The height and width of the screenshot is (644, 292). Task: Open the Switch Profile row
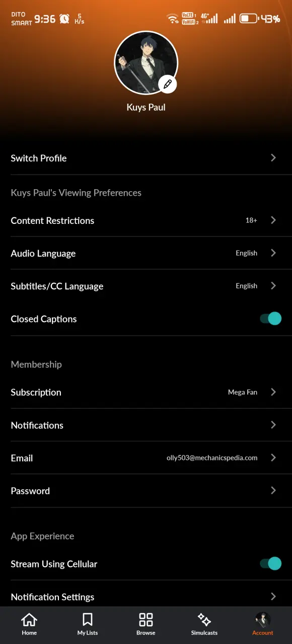click(x=146, y=158)
